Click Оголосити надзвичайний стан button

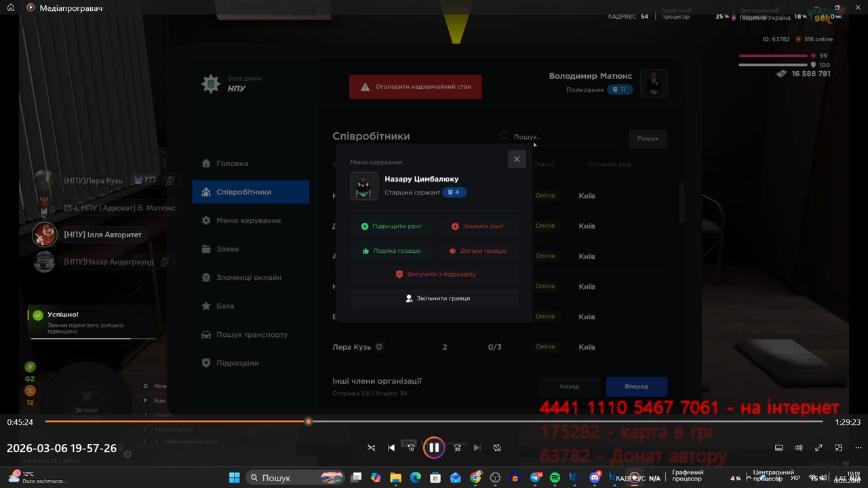tap(416, 87)
